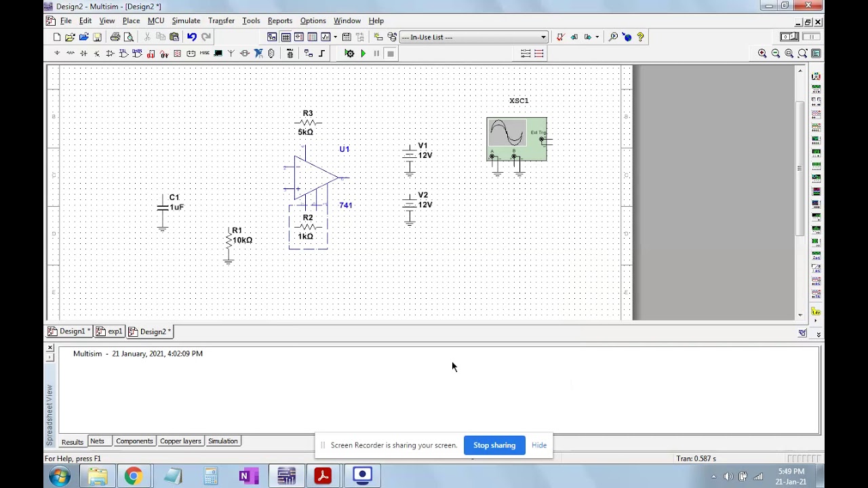Stop the simulation
868x488 pixels.
[391, 54]
